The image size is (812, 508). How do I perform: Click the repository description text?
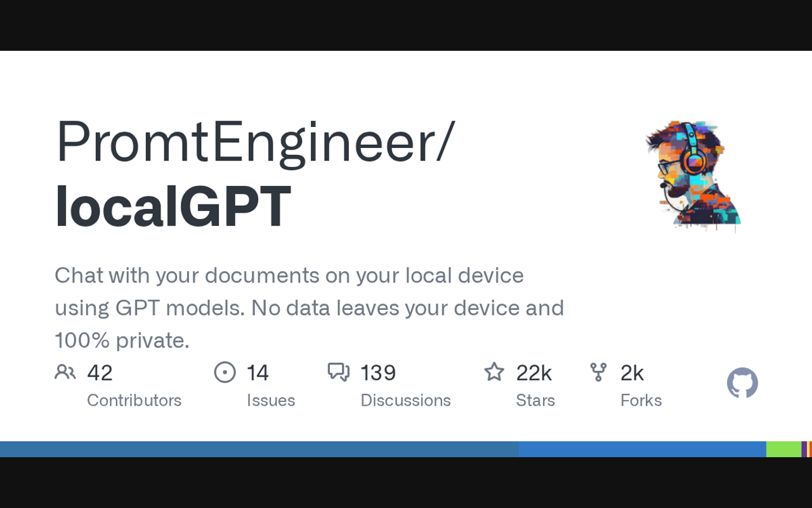click(x=309, y=308)
